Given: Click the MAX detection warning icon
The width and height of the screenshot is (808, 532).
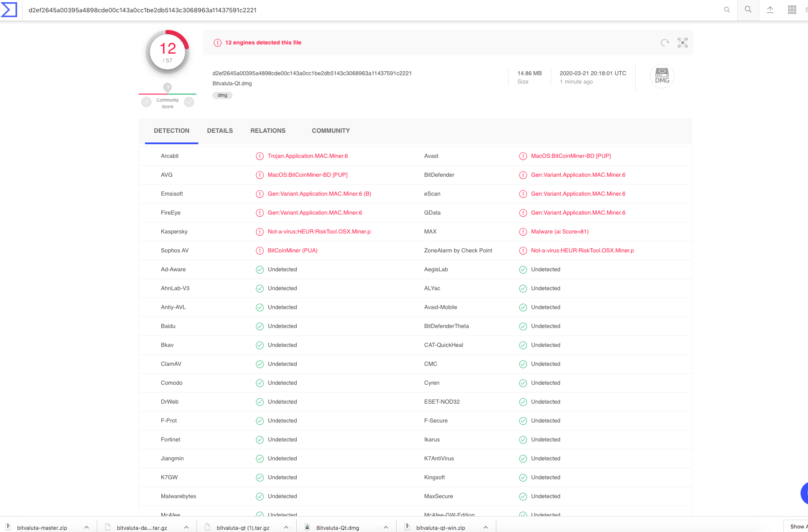Looking at the screenshot, I should pyautogui.click(x=523, y=232).
